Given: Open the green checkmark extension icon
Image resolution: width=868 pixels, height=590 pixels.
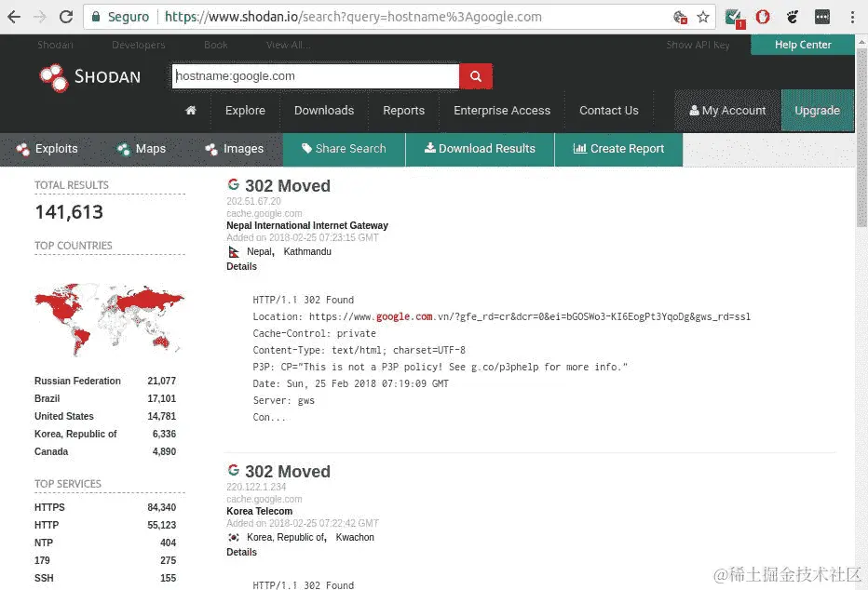Looking at the screenshot, I should click(x=735, y=18).
